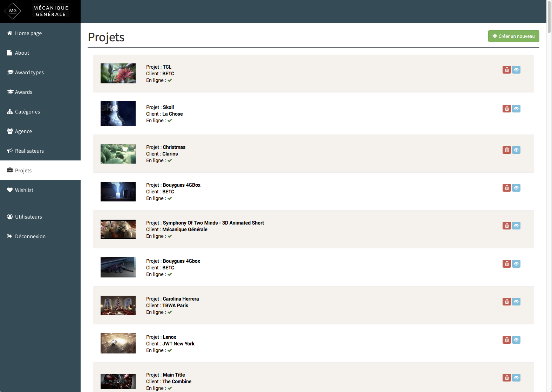Screen dimensions: 552x392
Task: Open the Skoll project thumbnail
Action: pyautogui.click(x=118, y=114)
